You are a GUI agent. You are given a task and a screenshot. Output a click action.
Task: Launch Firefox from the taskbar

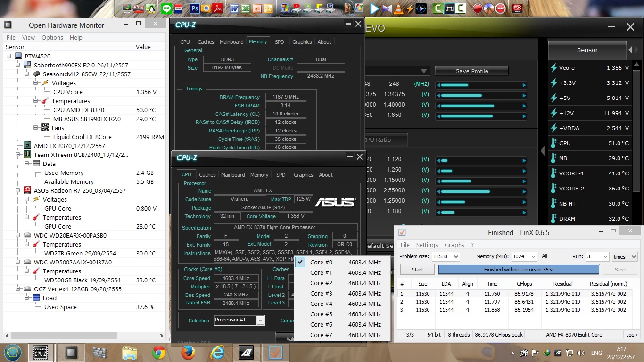click(x=188, y=353)
